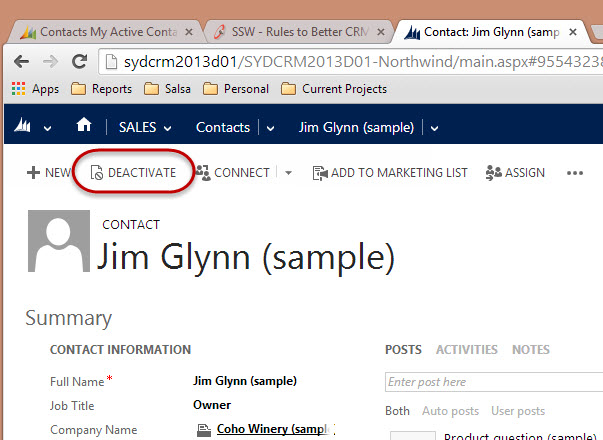Click the Deactivate contact button

(133, 172)
